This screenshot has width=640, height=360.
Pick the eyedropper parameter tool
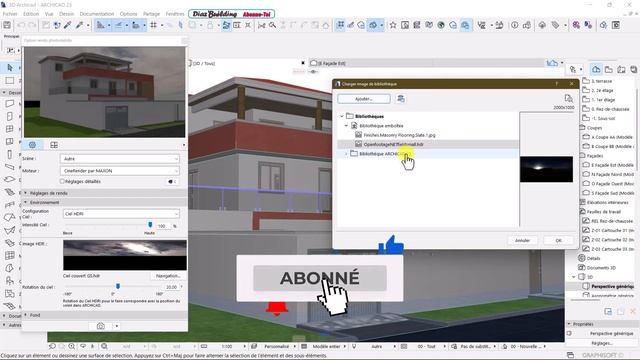point(68,25)
